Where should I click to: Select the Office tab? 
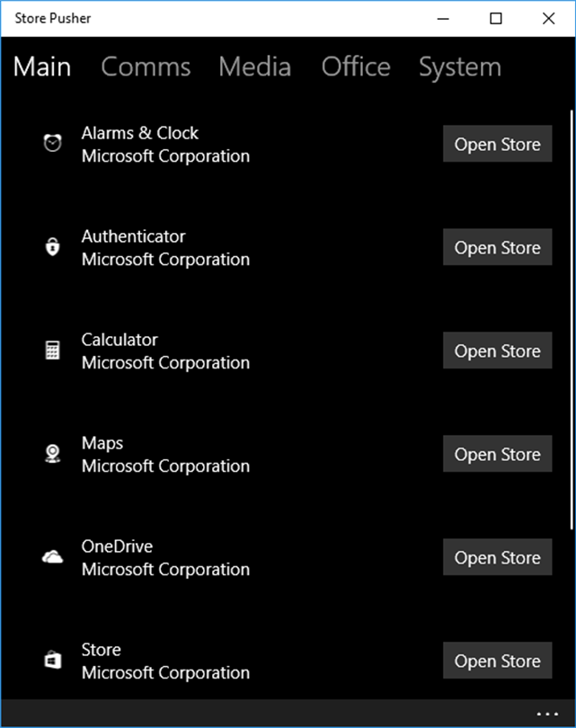[x=356, y=67]
